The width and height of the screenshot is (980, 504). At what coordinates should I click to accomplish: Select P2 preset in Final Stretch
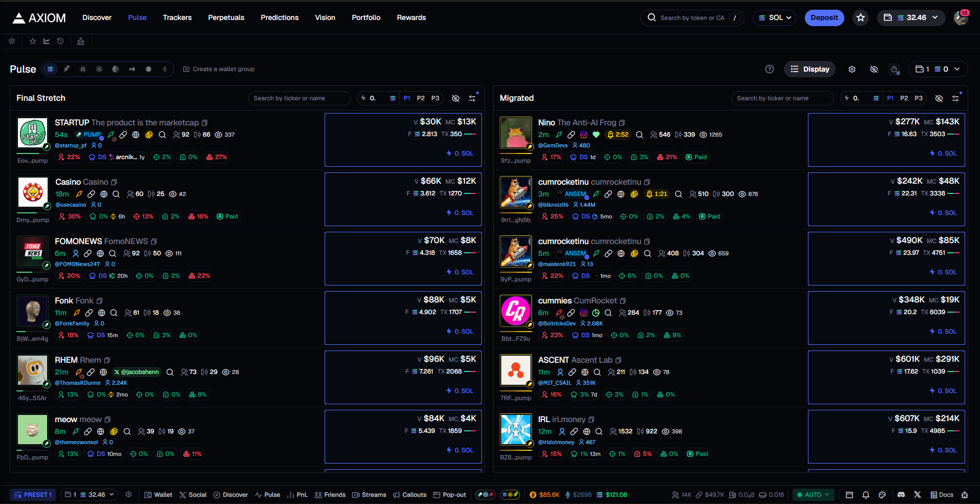point(421,98)
